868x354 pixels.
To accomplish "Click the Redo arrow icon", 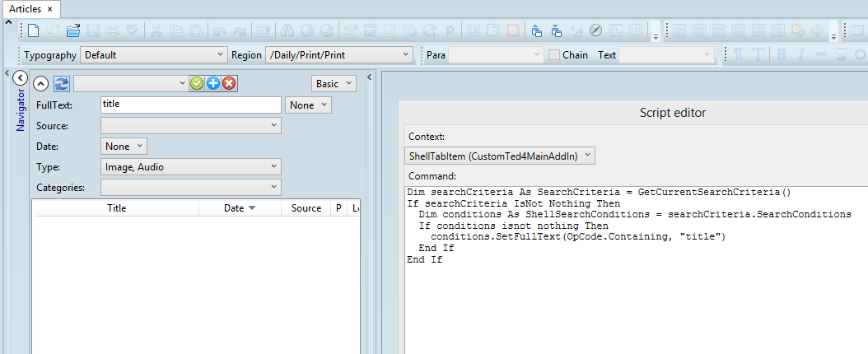I will (x=239, y=31).
